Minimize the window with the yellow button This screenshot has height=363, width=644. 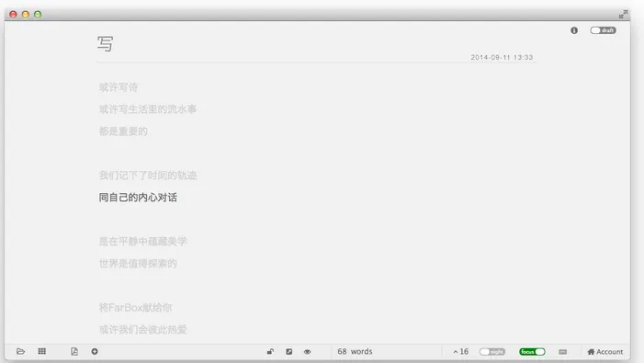tap(26, 15)
